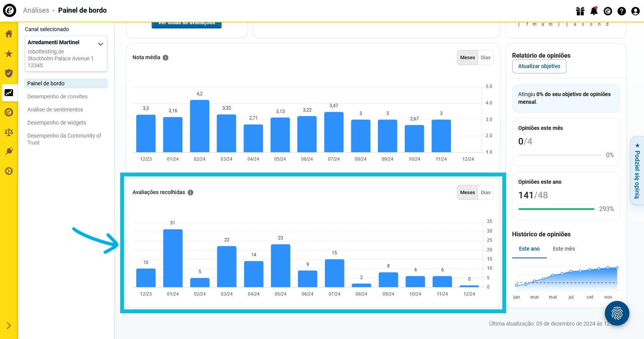Click info icon next to Nota média

point(166,58)
